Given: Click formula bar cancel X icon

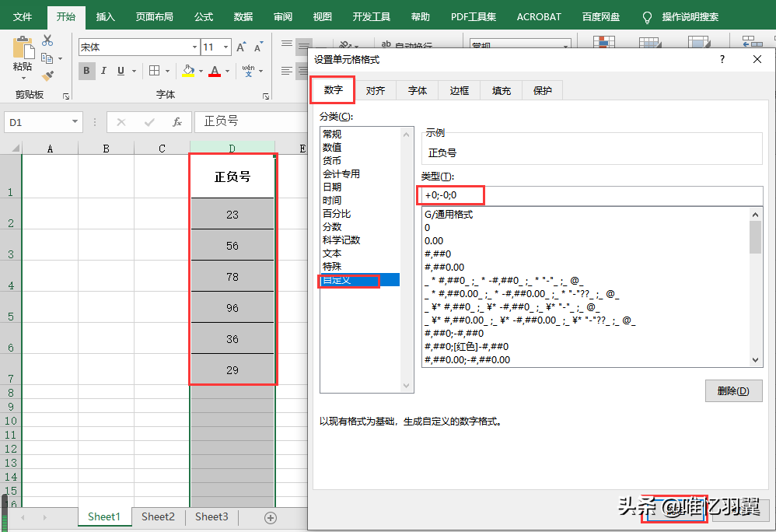Looking at the screenshot, I should point(121,122).
